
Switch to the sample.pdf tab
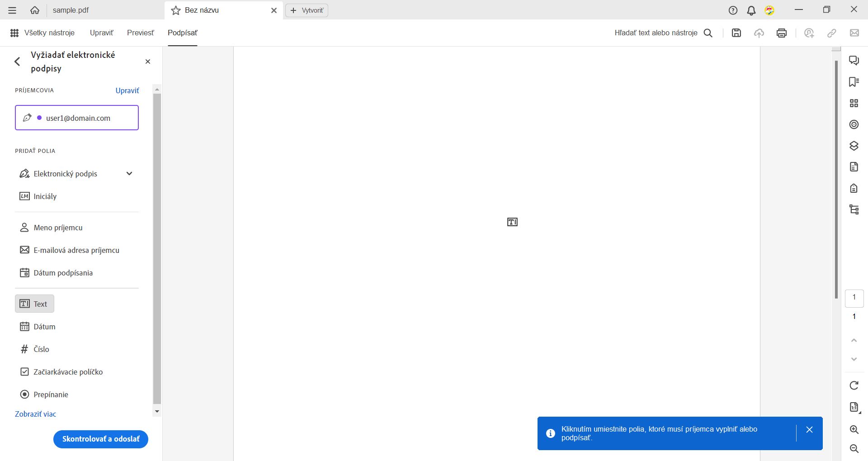(x=71, y=10)
